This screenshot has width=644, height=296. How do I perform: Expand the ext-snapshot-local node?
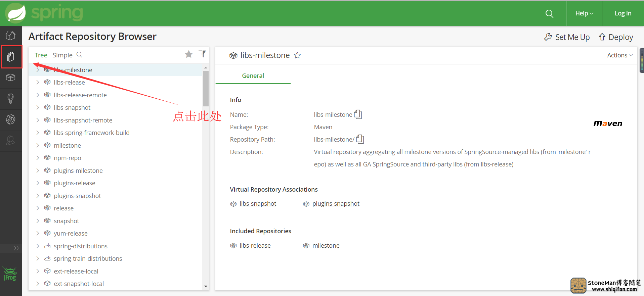tap(38, 284)
